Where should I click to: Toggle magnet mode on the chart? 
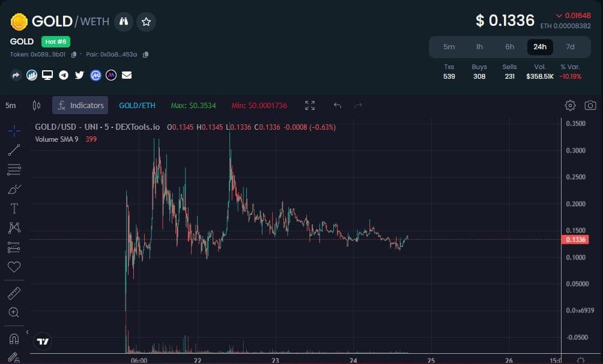pyautogui.click(x=14, y=337)
